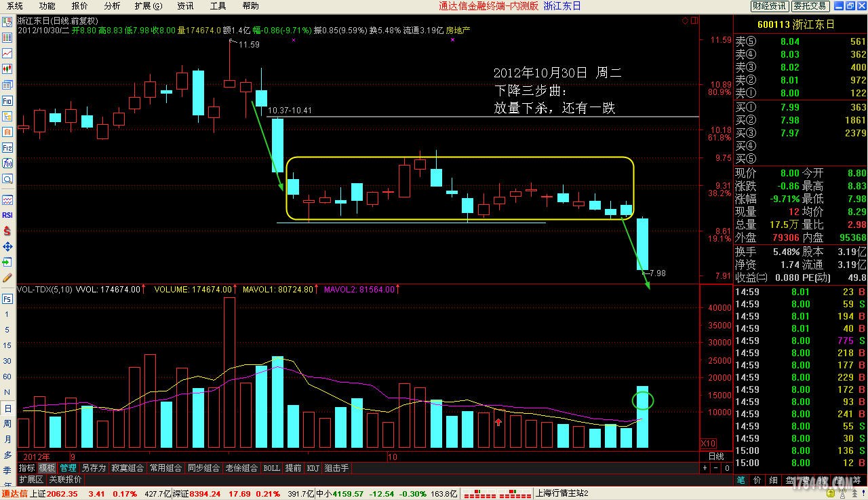Open the yellow tree-structure sidebar icon
Image resolution: width=868 pixels, height=500 pixels.
7,116
